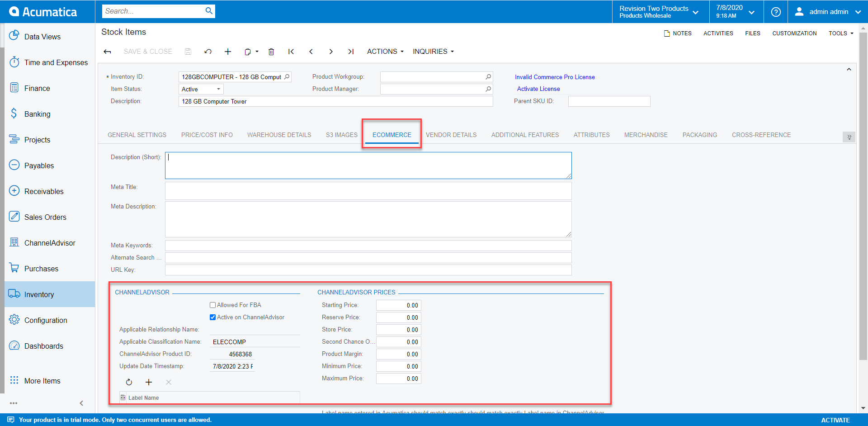Open the ACTIONS menu
The image size is (868, 426).
click(x=385, y=52)
